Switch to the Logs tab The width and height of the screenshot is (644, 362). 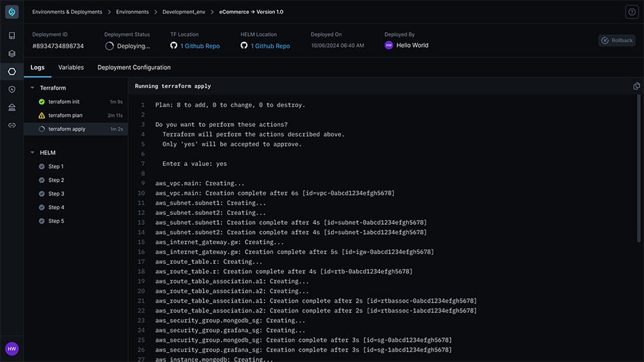point(37,67)
